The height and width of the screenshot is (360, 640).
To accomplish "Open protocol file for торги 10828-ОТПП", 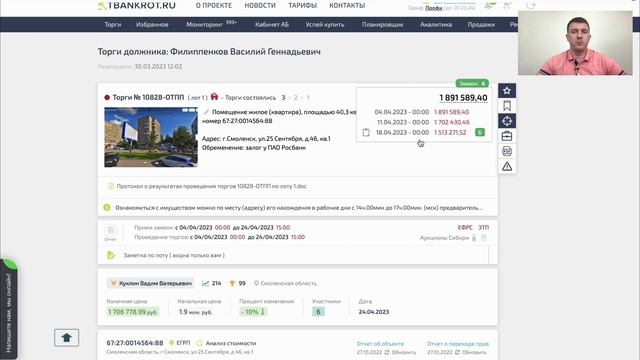I will tap(211, 186).
